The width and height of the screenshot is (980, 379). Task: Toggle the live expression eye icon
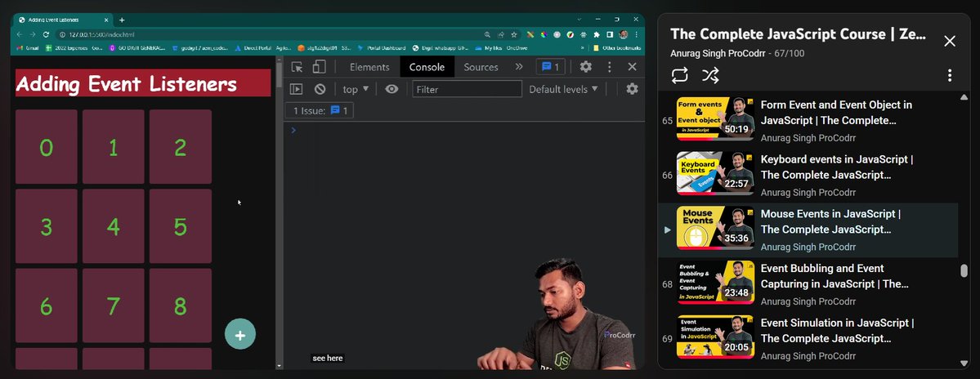click(x=392, y=89)
